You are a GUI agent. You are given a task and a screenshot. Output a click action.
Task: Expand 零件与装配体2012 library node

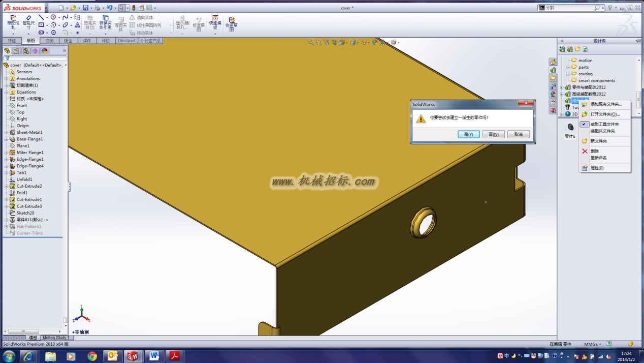pos(561,87)
